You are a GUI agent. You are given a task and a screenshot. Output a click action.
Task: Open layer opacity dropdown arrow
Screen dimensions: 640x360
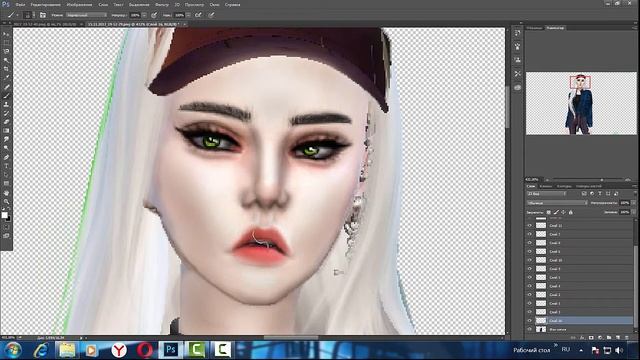click(634, 203)
